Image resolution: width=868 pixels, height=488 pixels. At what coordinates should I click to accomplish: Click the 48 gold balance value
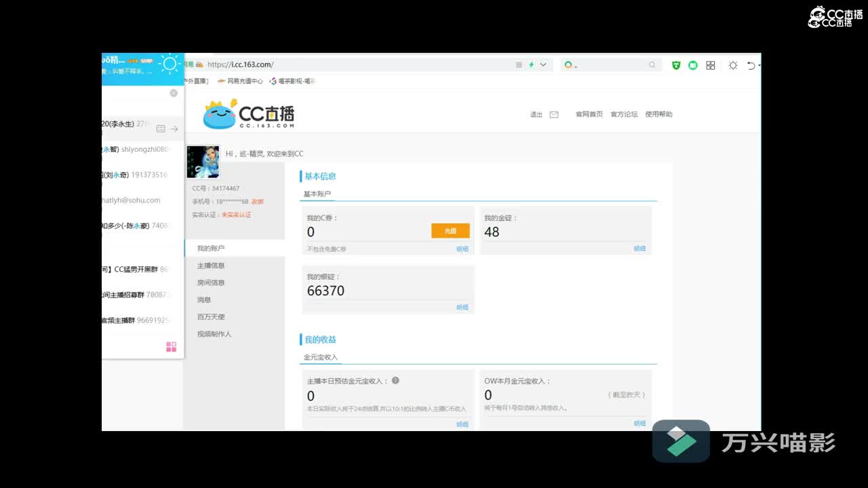(492, 232)
